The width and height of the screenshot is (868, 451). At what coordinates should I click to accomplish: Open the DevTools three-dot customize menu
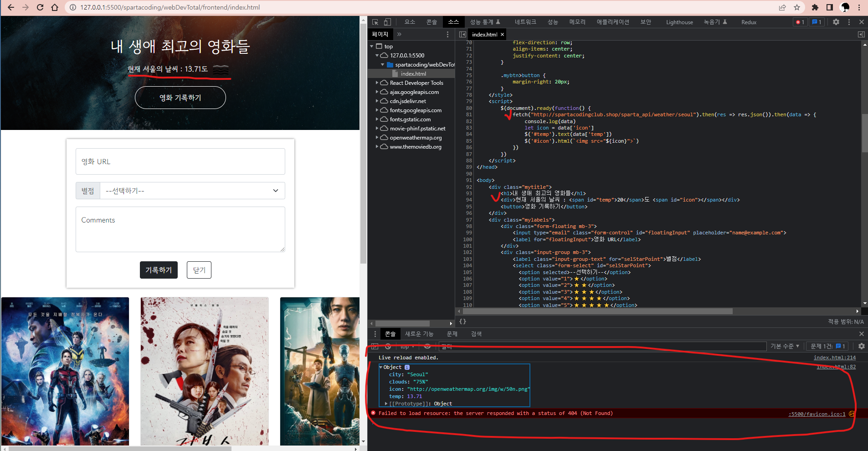tap(849, 22)
